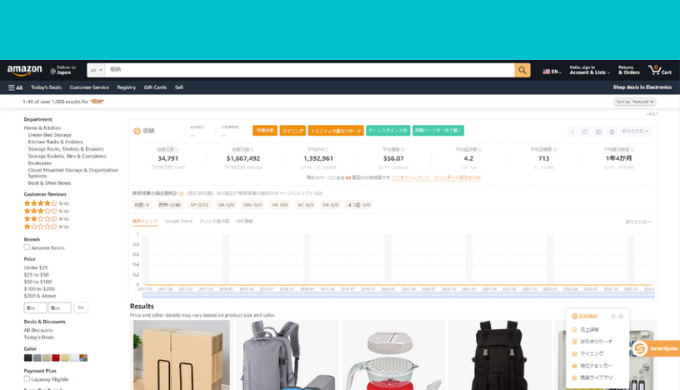
Task: Click the orange search magnifier button
Action: coord(522,70)
